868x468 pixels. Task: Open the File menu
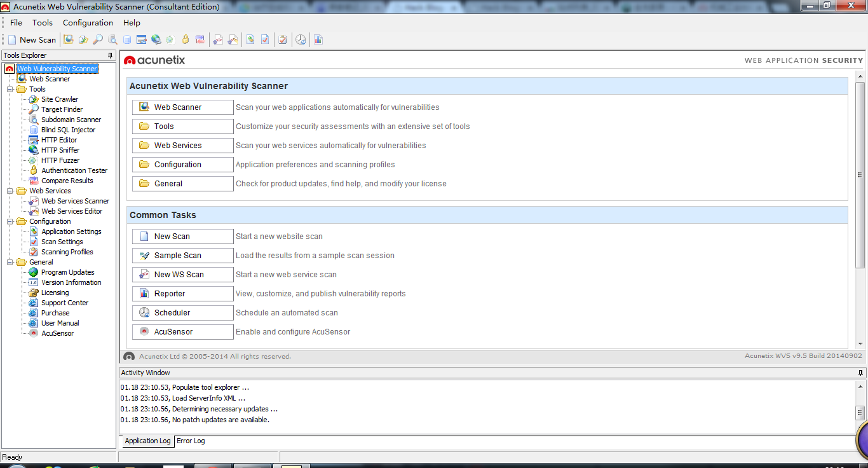click(x=16, y=22)
